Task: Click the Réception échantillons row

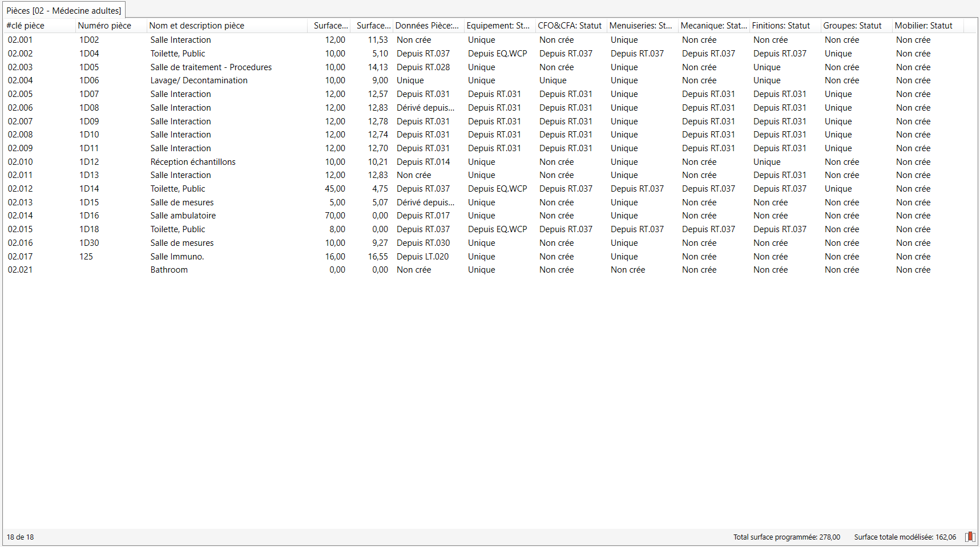Action: click(x=192, y=162)
